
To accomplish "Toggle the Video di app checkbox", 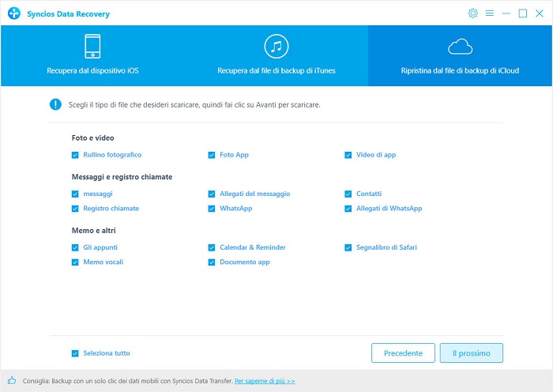I will tap(348, 155).
